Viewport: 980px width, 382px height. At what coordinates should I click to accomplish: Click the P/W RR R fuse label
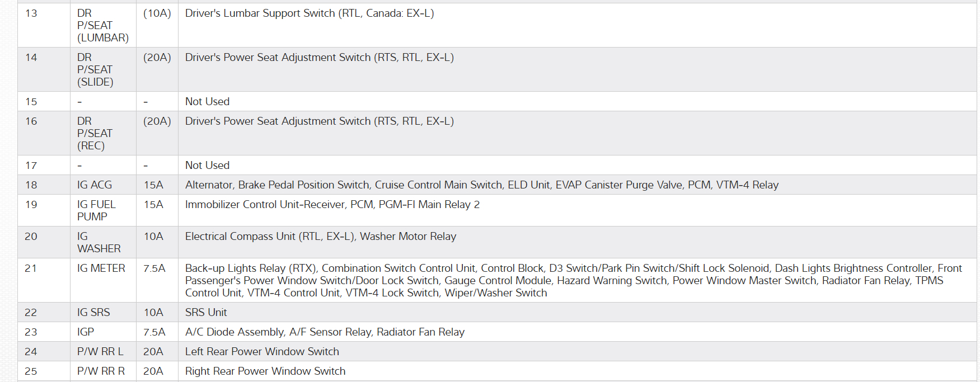point(101,371)
